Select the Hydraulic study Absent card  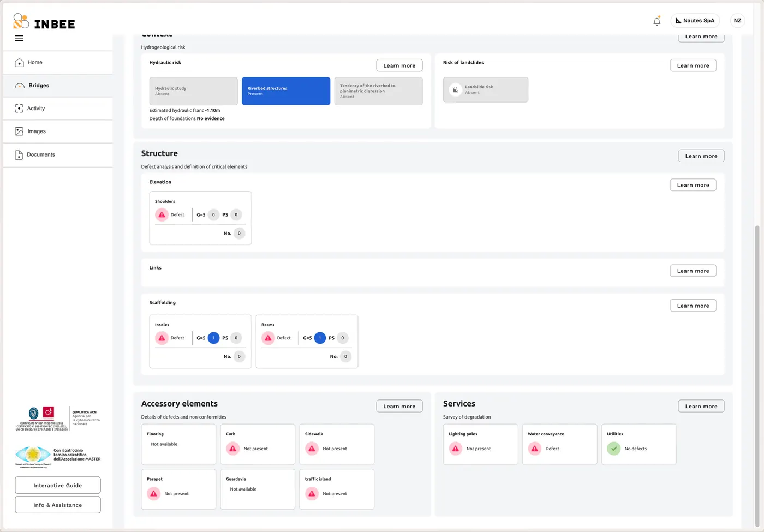pos(194,91)
